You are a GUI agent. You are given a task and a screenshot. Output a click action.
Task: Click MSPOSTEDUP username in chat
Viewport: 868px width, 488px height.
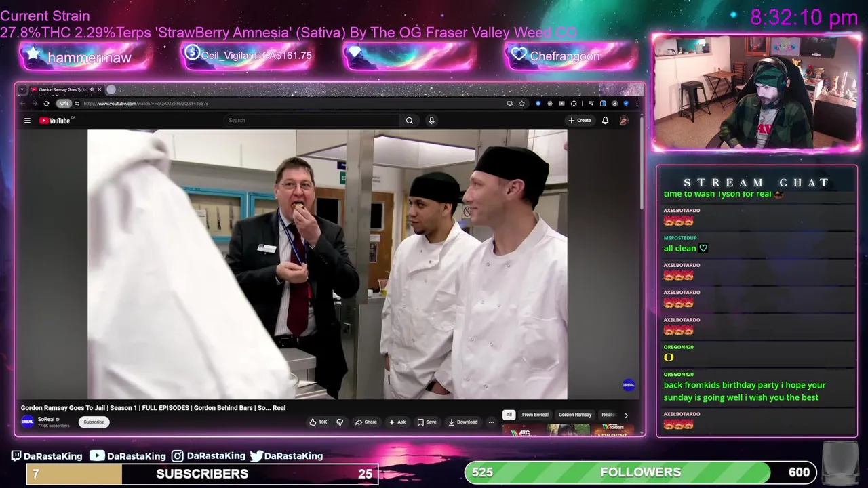[680, 238]
